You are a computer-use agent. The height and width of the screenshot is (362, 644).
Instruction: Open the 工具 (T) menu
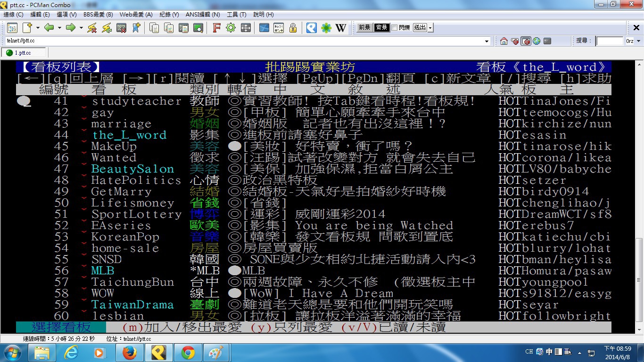[237, 15]
